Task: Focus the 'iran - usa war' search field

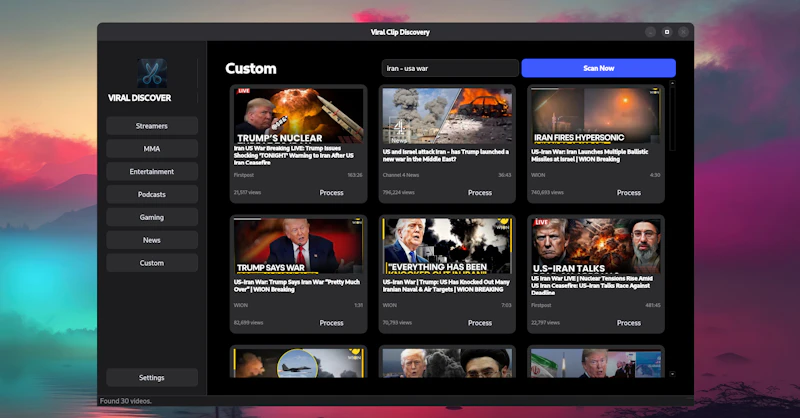Action: pyautogui.click(x=450, y=68)
